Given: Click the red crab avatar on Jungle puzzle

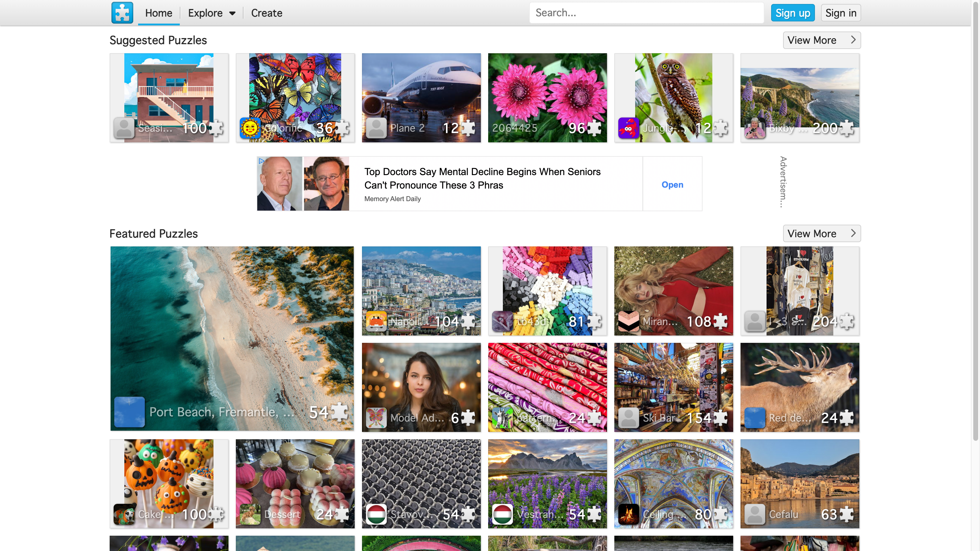Looking at the screenshot, I should coord(628,128).
